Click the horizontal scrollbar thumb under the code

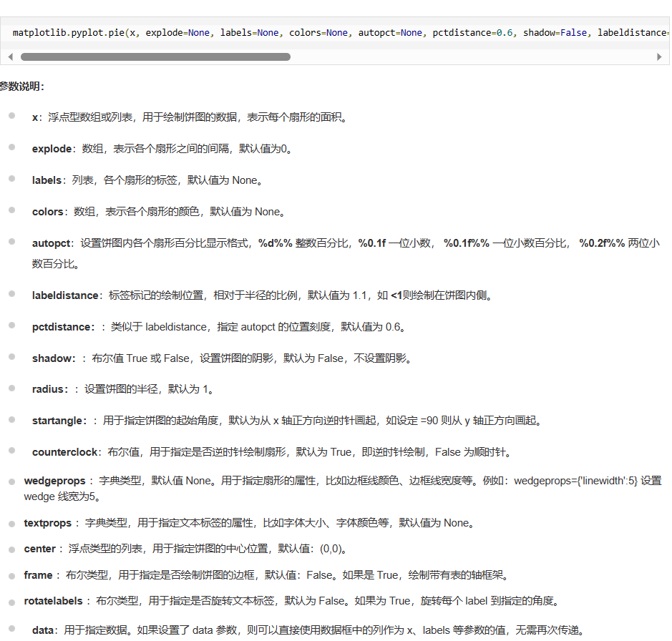click(x=155, y=57)
